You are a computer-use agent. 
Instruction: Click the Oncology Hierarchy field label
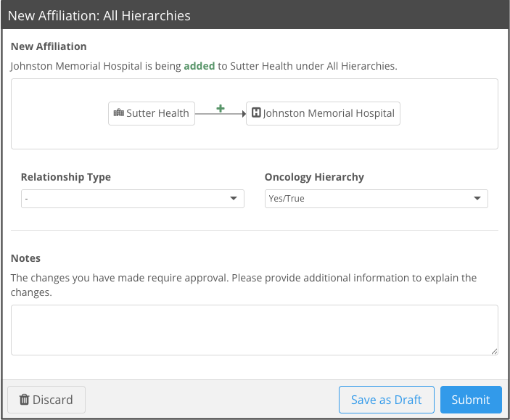click(314, 177)
